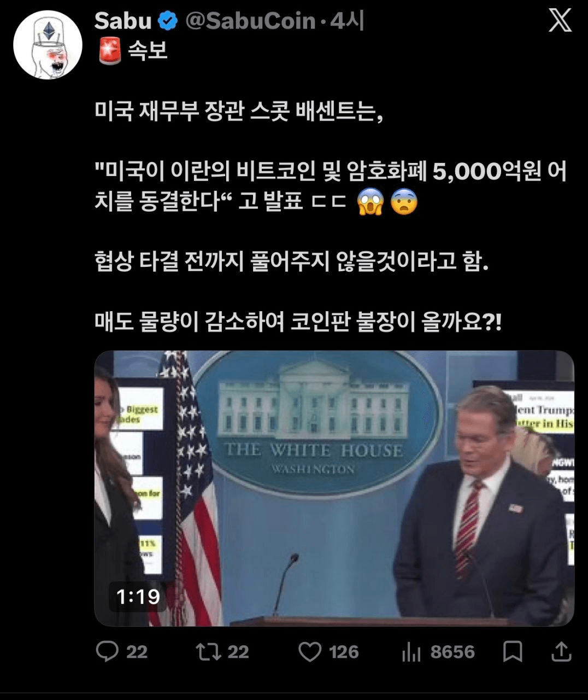This screenshot has width=588, height=700.
Task: Click the siren emoji next to 속보
Action: point(109,51)
